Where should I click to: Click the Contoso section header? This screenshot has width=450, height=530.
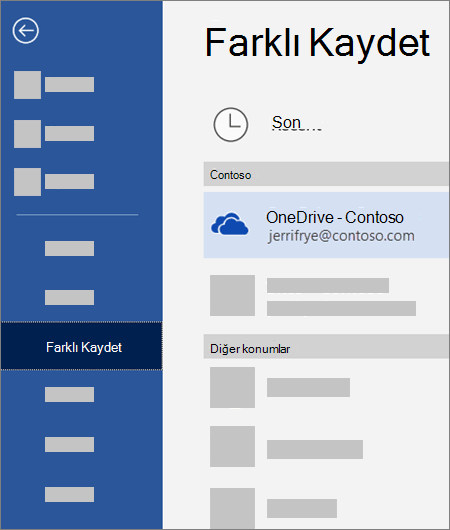326,174
